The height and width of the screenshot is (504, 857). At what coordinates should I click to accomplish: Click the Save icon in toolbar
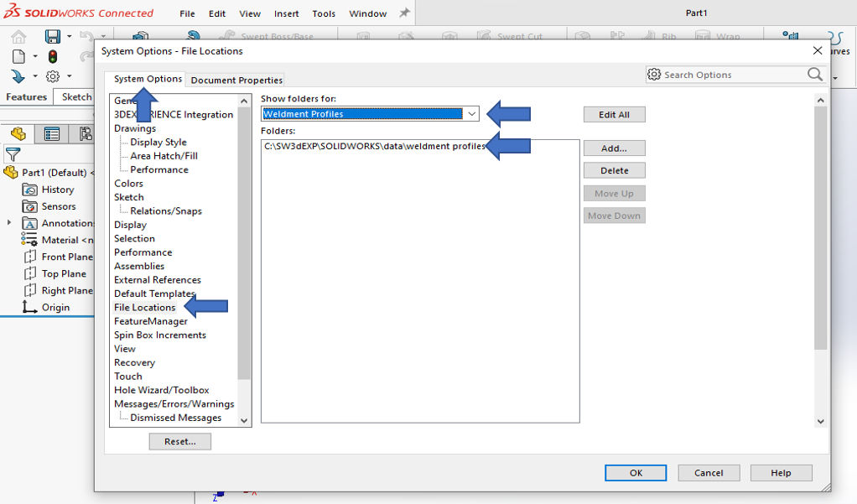(53, 37)
